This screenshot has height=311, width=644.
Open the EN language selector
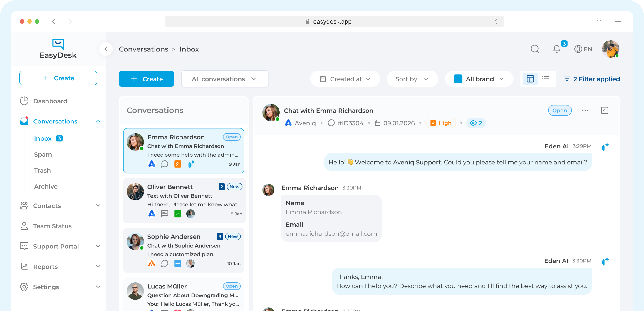pos(583,49)
